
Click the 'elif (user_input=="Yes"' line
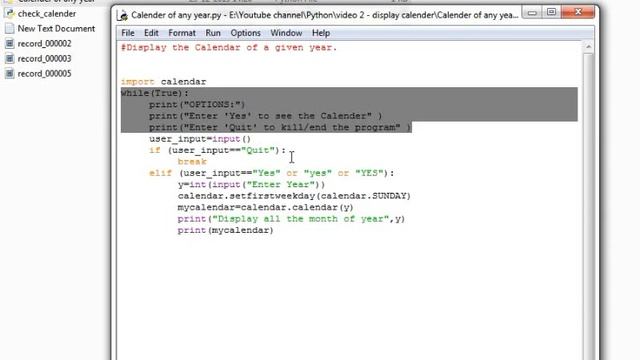(271, 173)
